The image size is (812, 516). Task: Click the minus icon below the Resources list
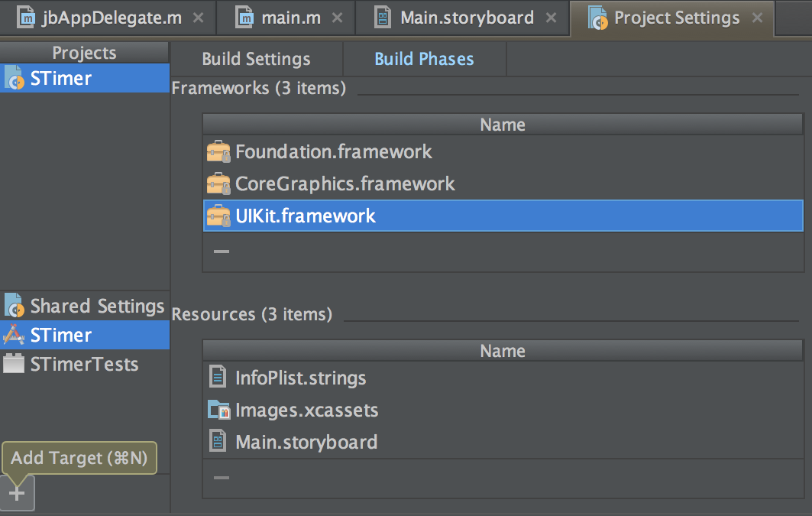point(221,477)
